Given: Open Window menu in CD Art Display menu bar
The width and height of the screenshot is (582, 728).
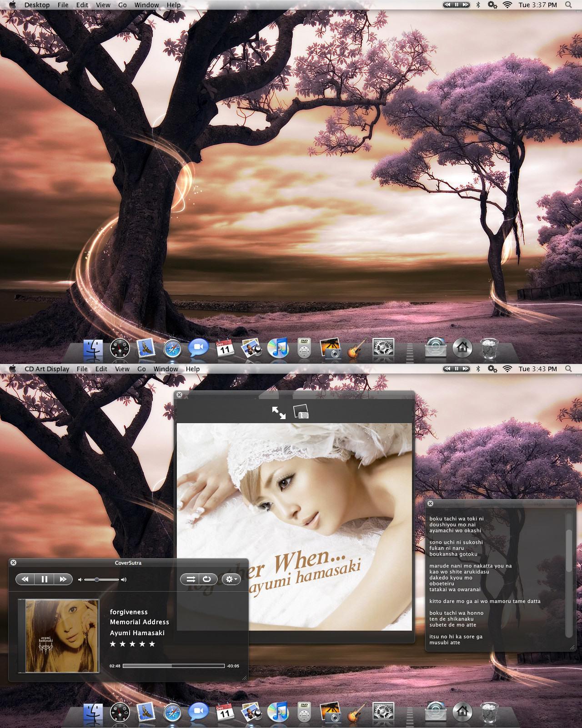Looking at the screenshot, I should pos(166,369).
